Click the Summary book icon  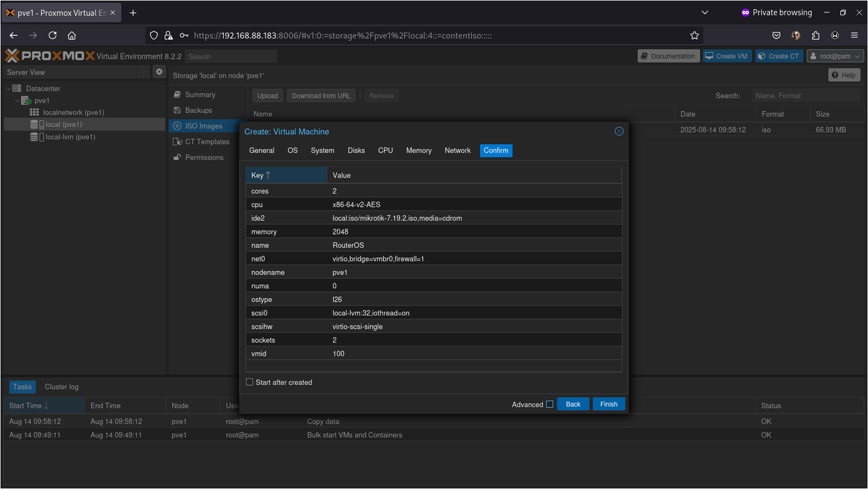click(177, 94)
